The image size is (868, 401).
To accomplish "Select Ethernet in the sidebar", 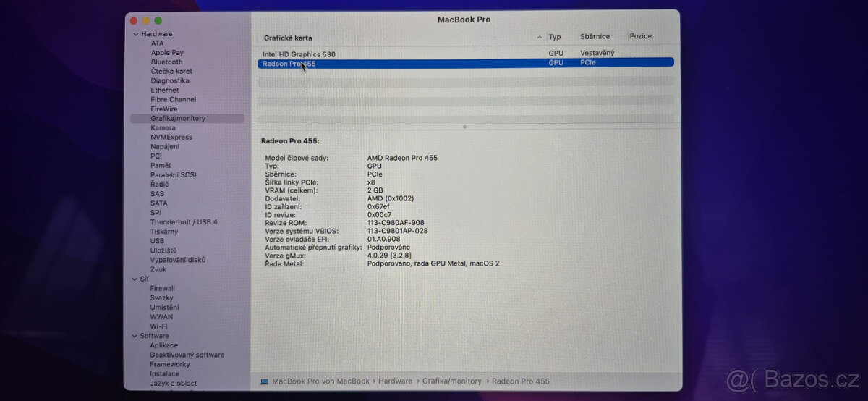I will [x=165, y=90].
